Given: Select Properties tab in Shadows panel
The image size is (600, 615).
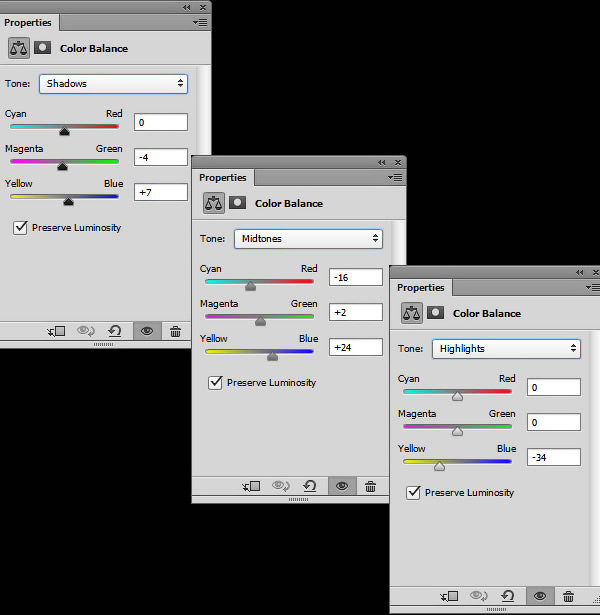Looking at the screenshot, I should 28,22.
